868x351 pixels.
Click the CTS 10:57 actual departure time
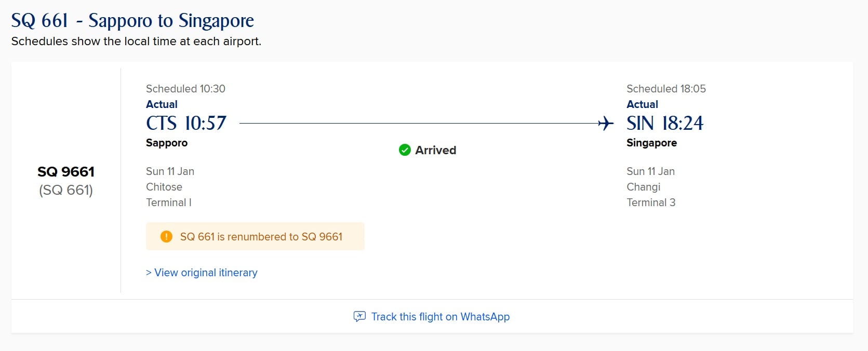point(186,124)
